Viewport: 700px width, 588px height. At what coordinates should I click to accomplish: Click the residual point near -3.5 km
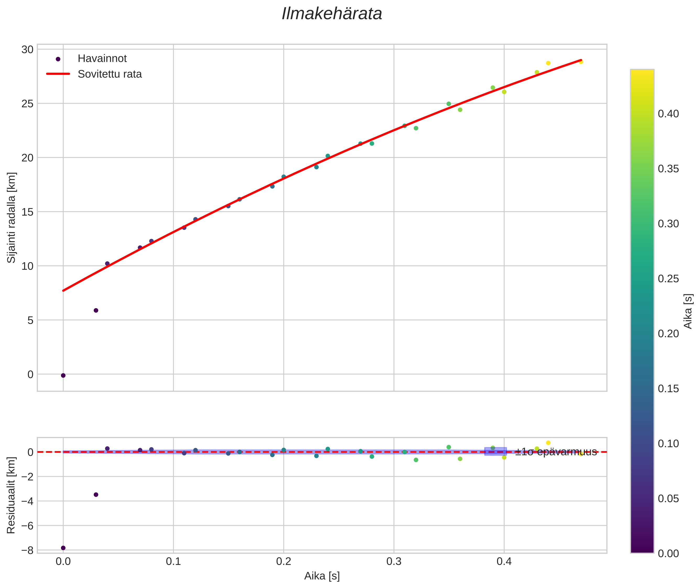(96, 494)
